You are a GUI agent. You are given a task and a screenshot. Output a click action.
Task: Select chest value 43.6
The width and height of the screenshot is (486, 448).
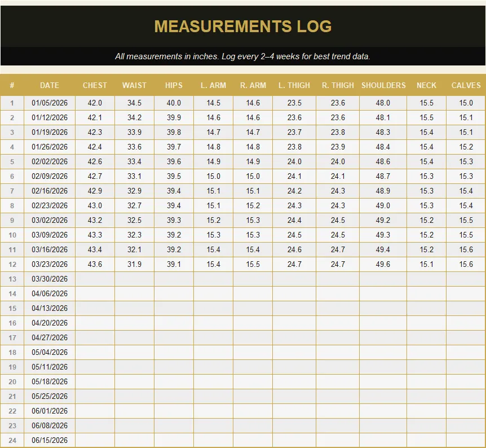coord(95,264)
